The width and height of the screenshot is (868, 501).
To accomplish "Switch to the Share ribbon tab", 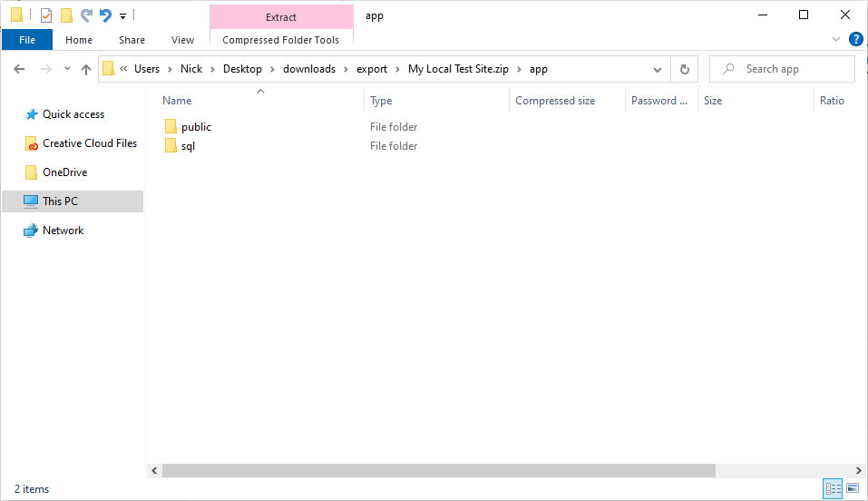I will click(x=132, y=40).
